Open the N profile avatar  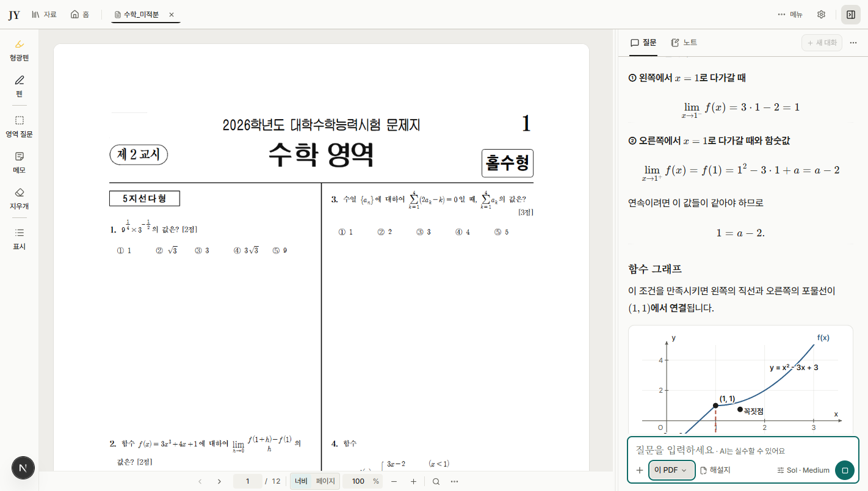click(23, 468)
